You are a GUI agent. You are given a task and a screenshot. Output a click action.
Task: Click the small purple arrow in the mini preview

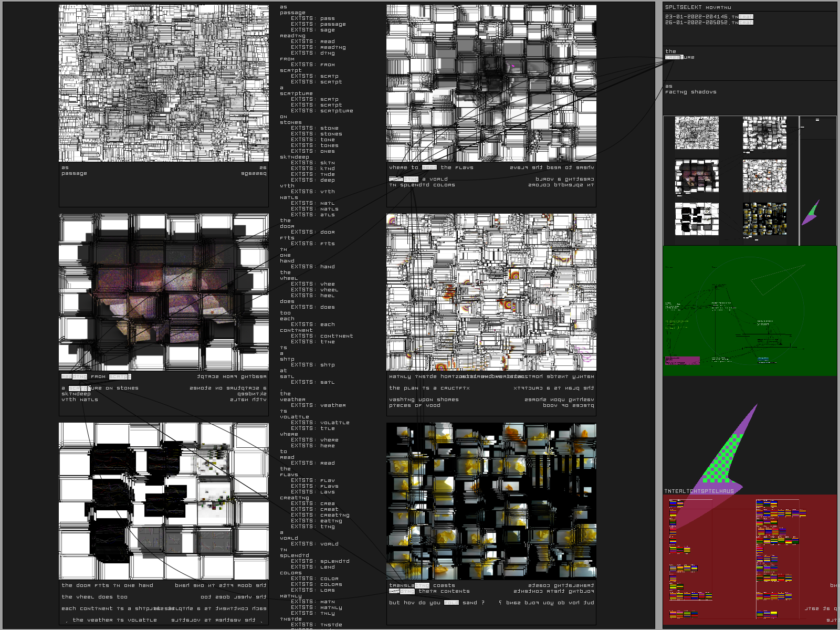pos(811,213)
